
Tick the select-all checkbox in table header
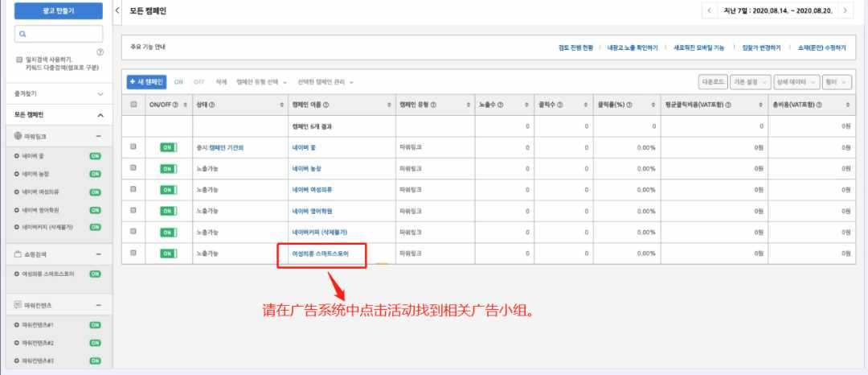(x=133, y=104)
